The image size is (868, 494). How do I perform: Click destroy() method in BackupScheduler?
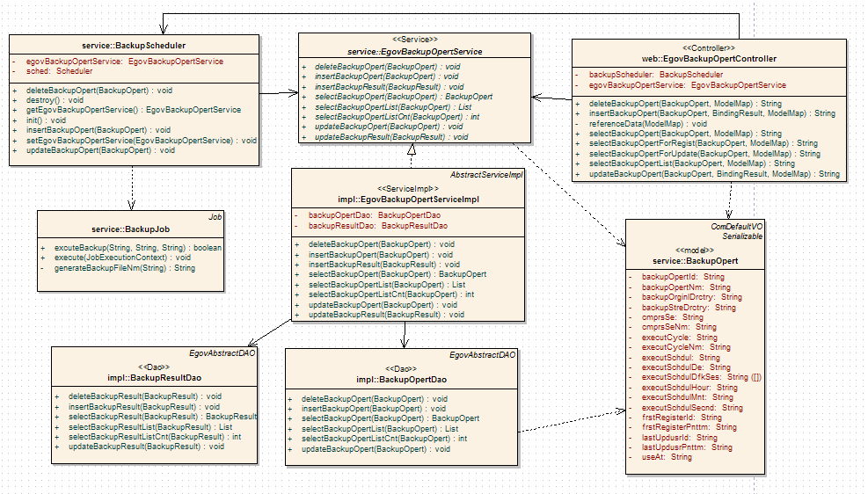(55, 100)
